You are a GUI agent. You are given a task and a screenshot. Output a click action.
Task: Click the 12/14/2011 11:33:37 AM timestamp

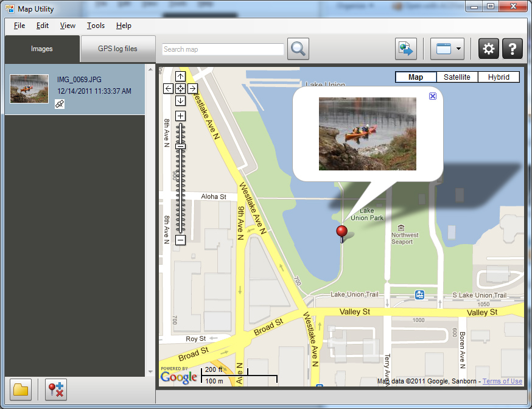94,91
